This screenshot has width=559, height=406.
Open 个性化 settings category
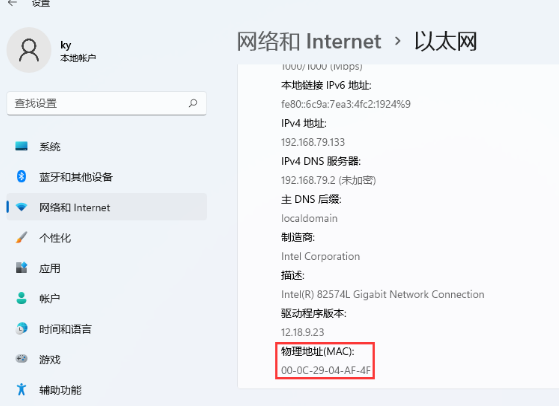[107, 237]
